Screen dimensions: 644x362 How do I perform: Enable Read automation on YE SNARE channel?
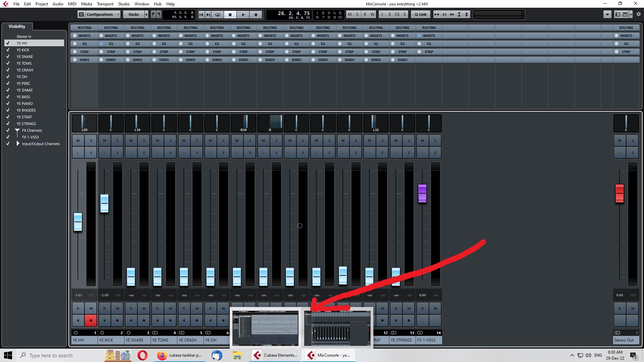point(131,308)
